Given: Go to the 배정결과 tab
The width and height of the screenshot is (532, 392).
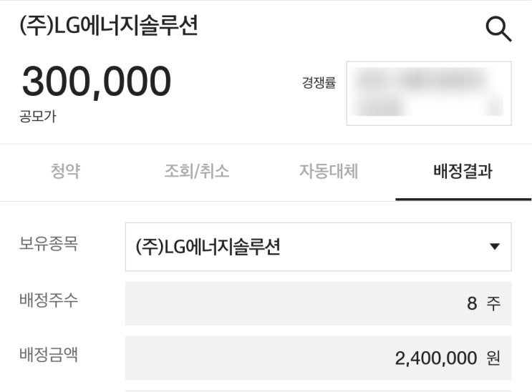Looking at the screenshot, I should 463,172.
